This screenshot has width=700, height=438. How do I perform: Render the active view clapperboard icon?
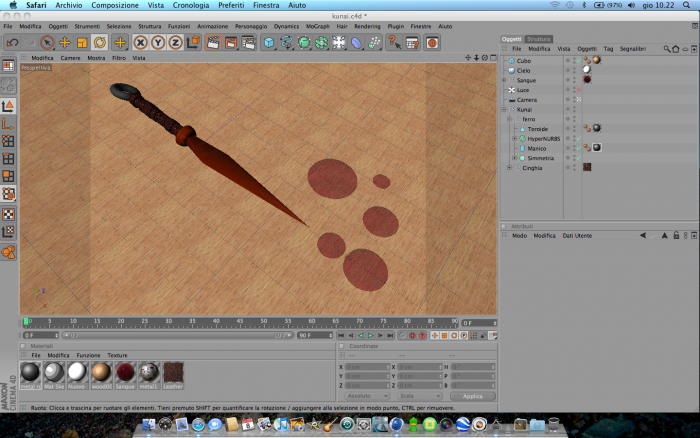(213, 43)
